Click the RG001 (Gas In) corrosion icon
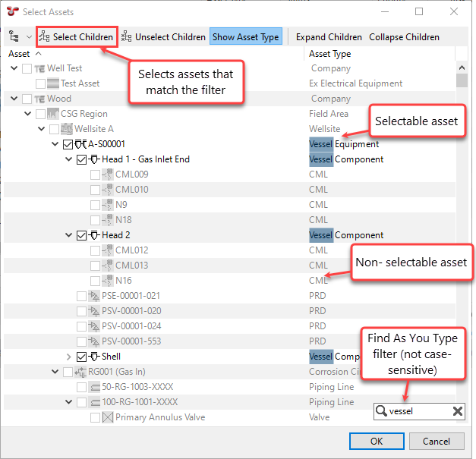Viewport: 476px width, 459px height. (x=80, y=372)
